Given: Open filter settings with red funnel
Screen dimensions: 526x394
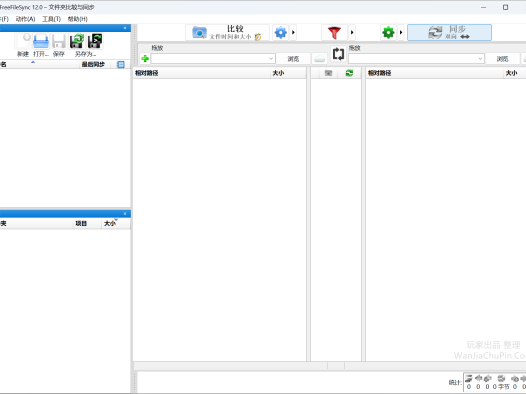Looking at the screenshot, I should (334, 33).
